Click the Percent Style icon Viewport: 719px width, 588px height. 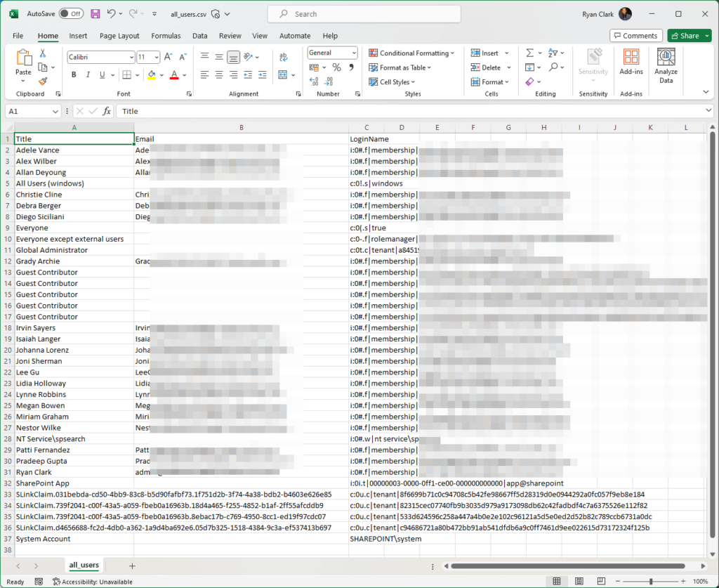(336, 67)
